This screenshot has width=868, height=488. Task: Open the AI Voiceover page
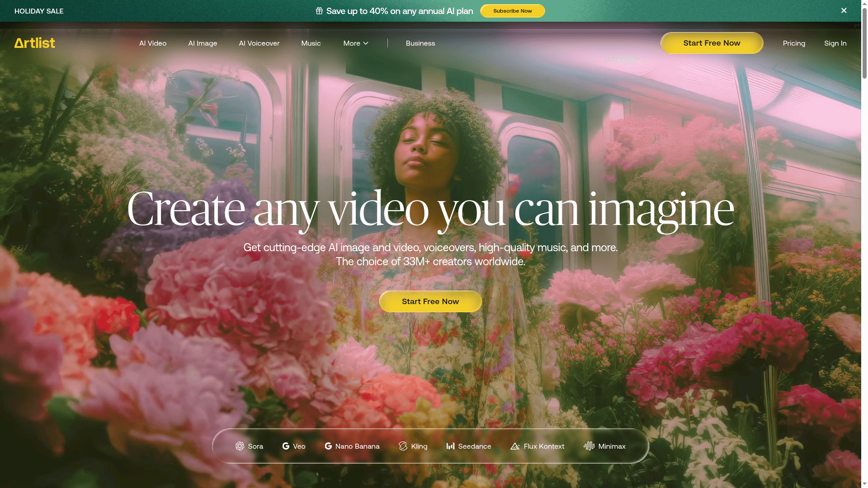[x=259, y=43]
